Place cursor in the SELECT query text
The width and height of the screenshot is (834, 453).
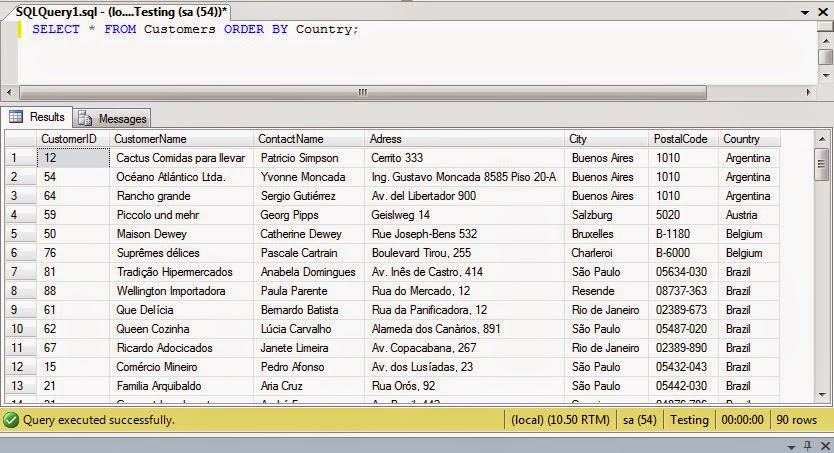click(x=195, y=29)
